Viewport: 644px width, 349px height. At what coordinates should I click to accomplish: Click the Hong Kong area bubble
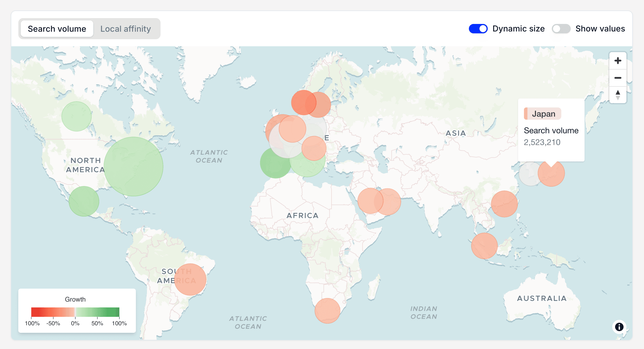point(504,204)
